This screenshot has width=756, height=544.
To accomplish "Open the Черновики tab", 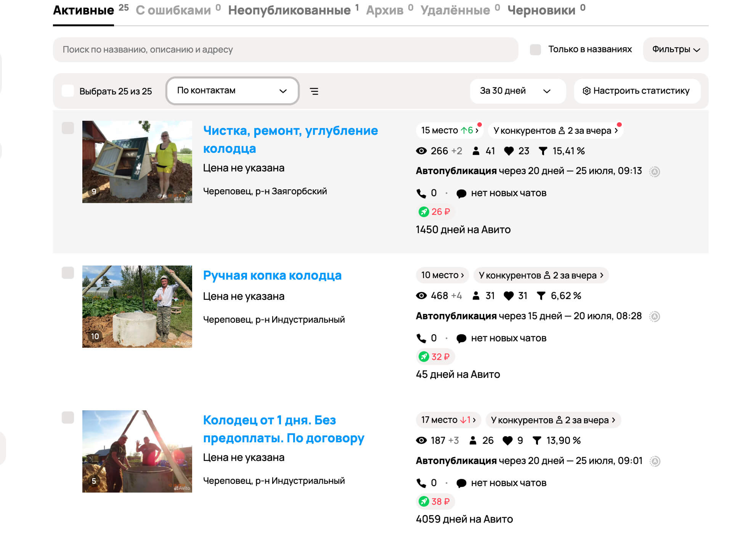I will pos(541,10).
